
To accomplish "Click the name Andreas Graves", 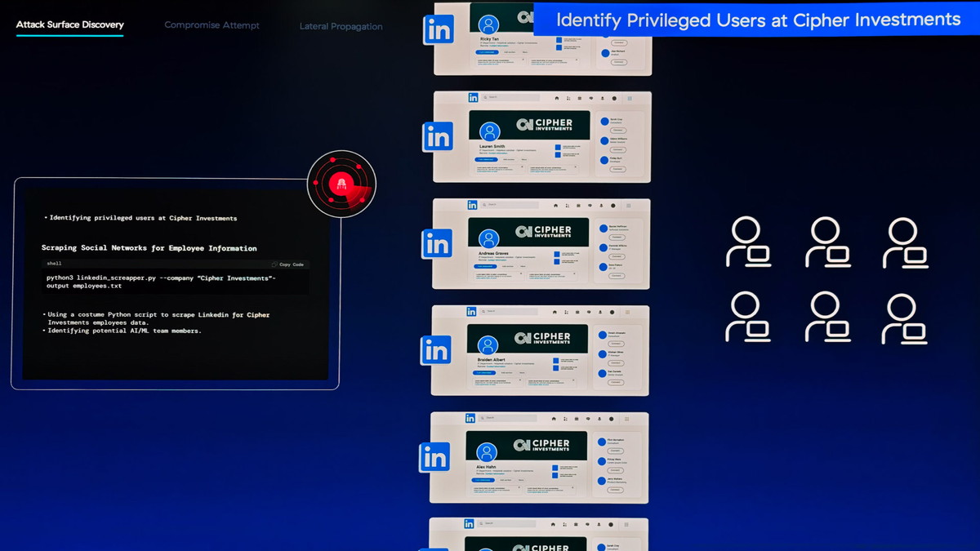I will click(x=493, y=253).
